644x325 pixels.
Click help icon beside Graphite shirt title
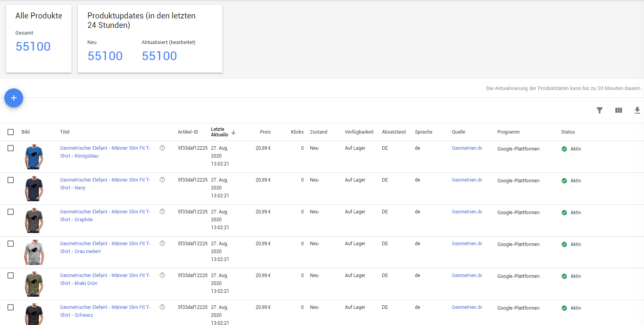(x=162, y=212)
